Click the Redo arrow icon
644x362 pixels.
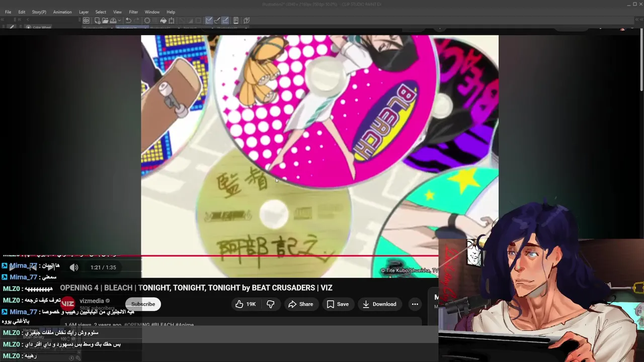pyautogui.click(x=136, y=21)
